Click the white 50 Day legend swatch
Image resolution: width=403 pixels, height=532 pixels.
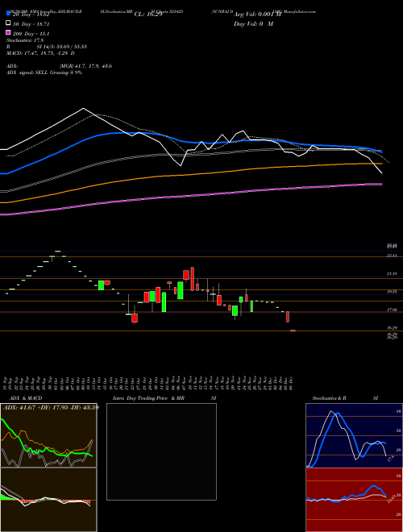(8, 23)
